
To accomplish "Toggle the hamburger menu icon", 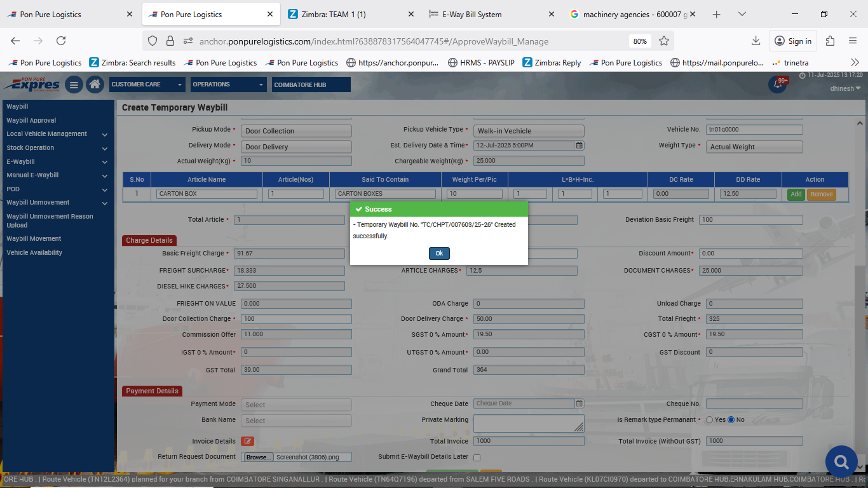I will pos(74,85).
